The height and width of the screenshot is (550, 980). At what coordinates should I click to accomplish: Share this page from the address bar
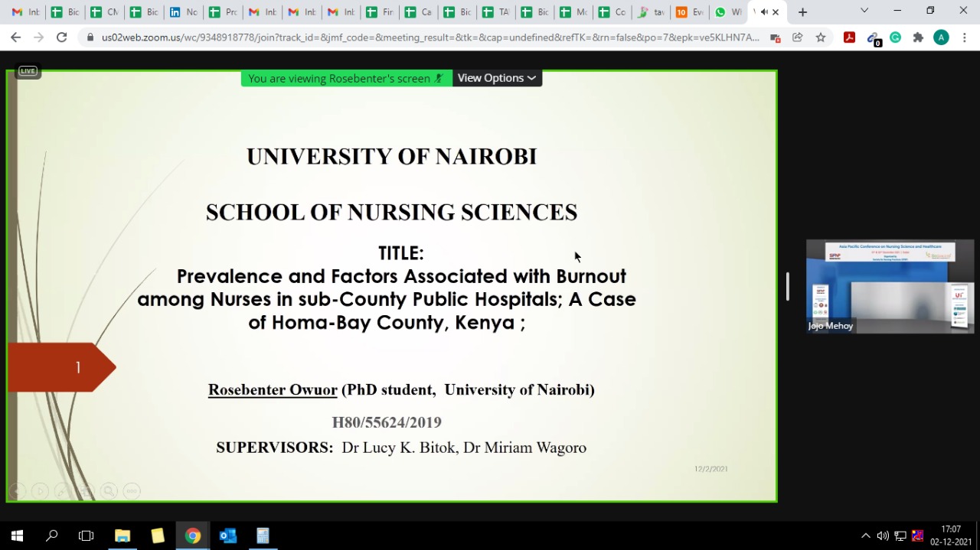(798, 37)
